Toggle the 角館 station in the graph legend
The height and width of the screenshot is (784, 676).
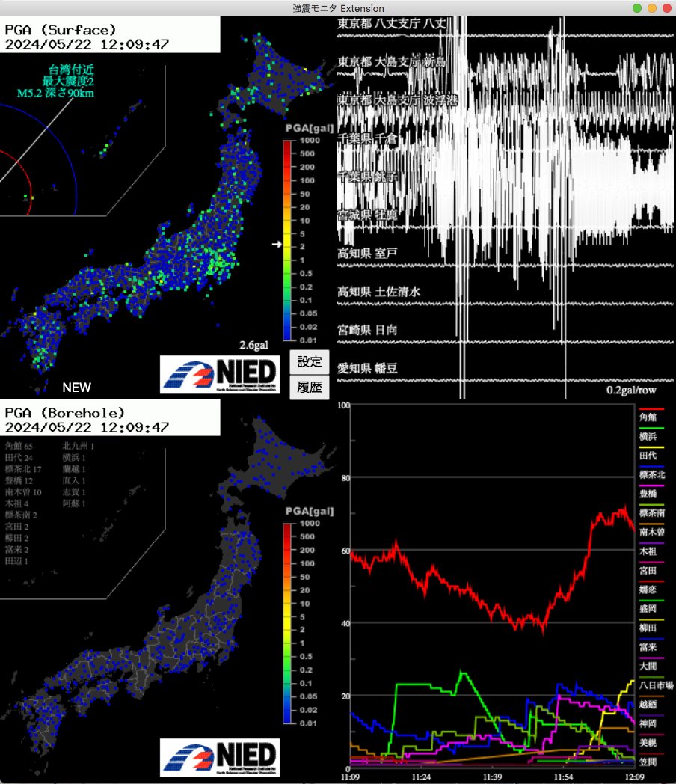652,418
